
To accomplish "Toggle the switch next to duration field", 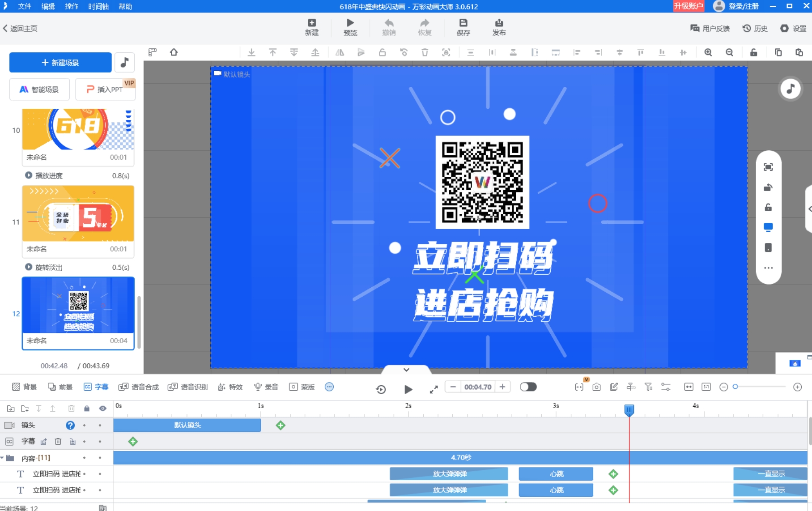I will click(x=528, y=387).
